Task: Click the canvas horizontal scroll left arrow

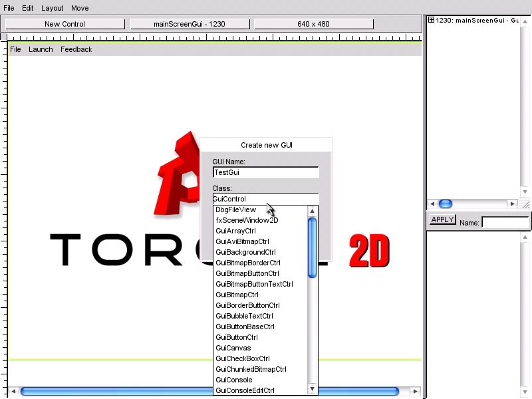Action: click(13, 391)
